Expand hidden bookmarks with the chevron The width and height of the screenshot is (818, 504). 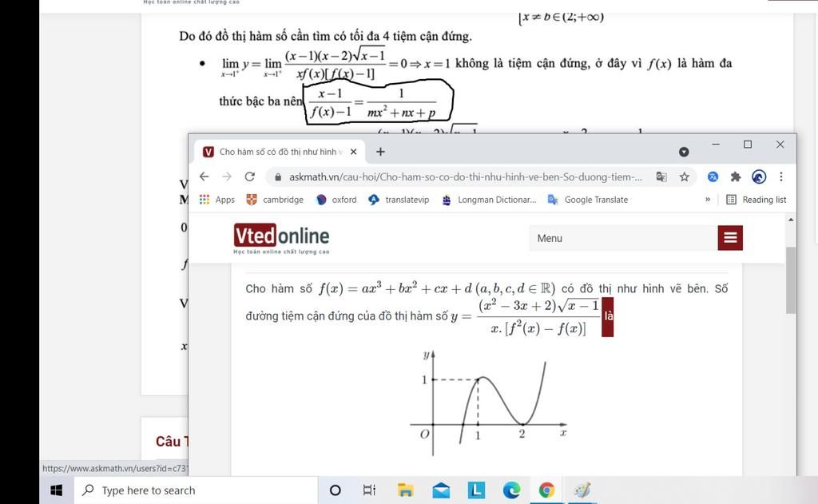click(x=708, y=200)
